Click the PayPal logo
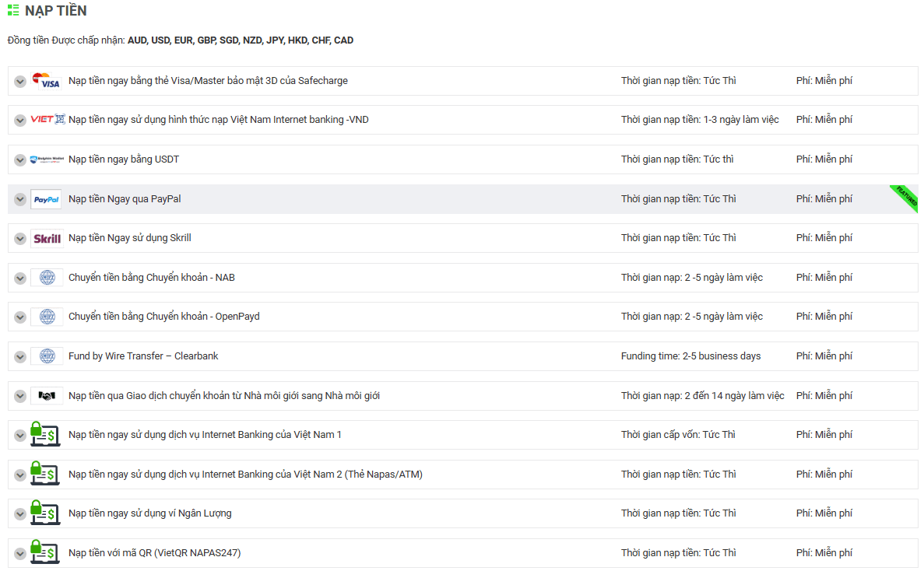The height and width of the screenshot is (571, 924). 46,200
